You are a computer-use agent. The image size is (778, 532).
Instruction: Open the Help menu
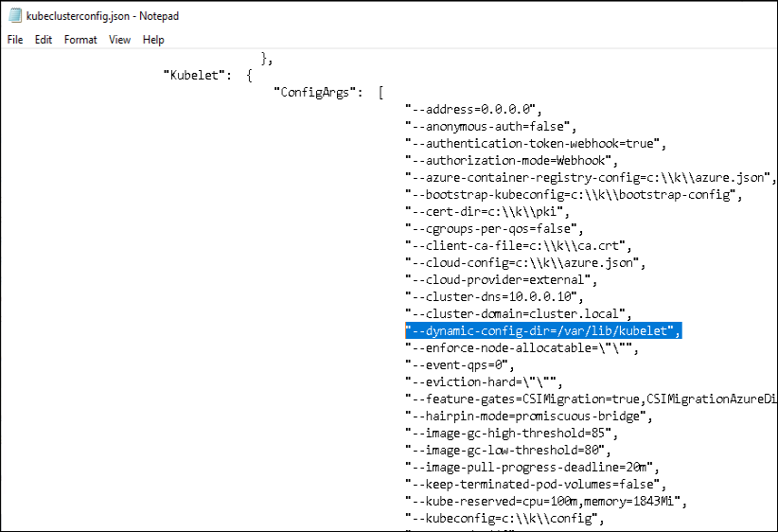click(153, 40)
